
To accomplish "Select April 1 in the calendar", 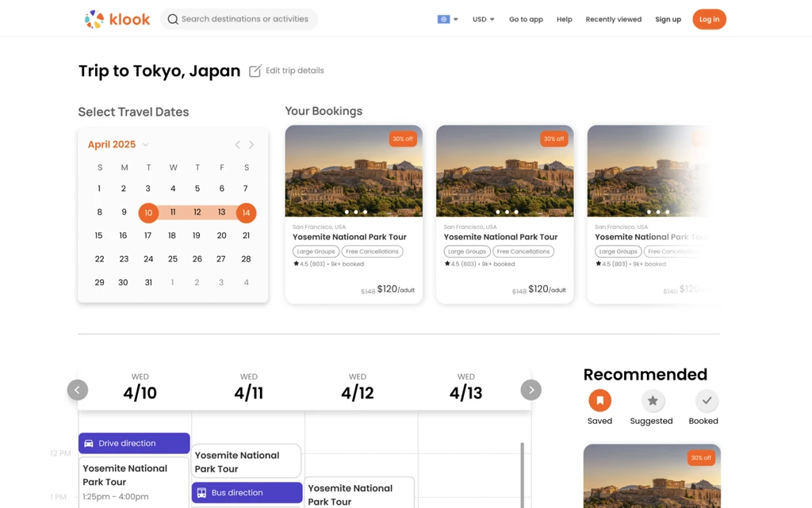I will coord(99,189).
